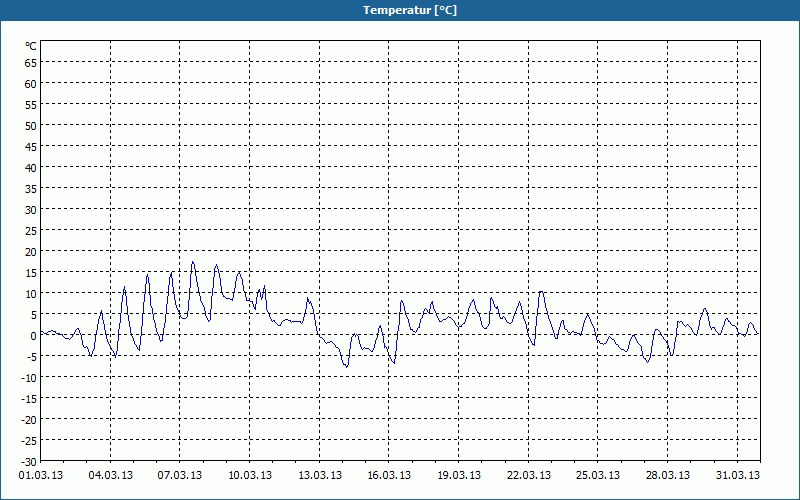Click the 40 value on the temperature axis
This screenshot has width=800, height=500.
pos(31,168)
